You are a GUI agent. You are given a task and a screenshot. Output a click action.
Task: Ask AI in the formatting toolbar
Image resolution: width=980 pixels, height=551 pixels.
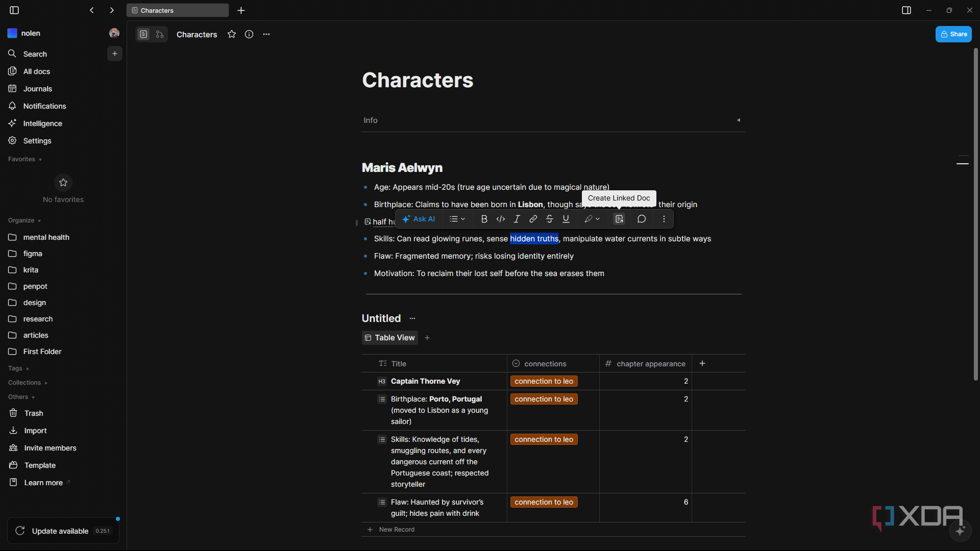click(x=419, y=219)
